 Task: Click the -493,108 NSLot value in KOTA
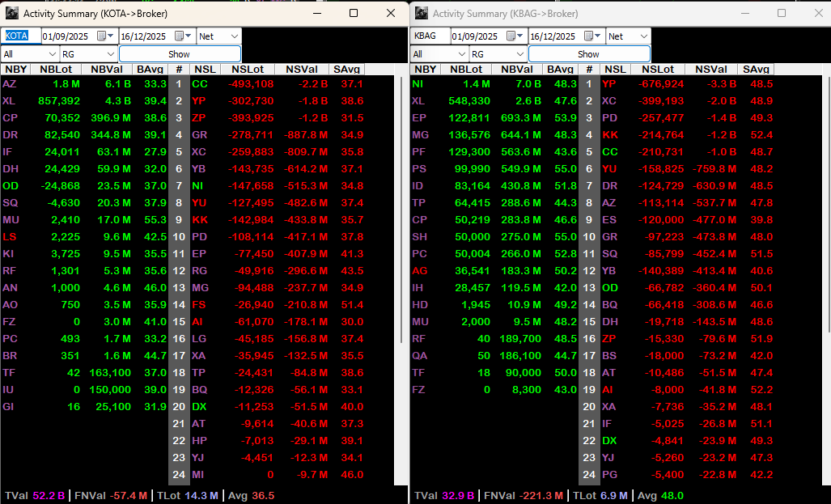[x=251, y=84]
